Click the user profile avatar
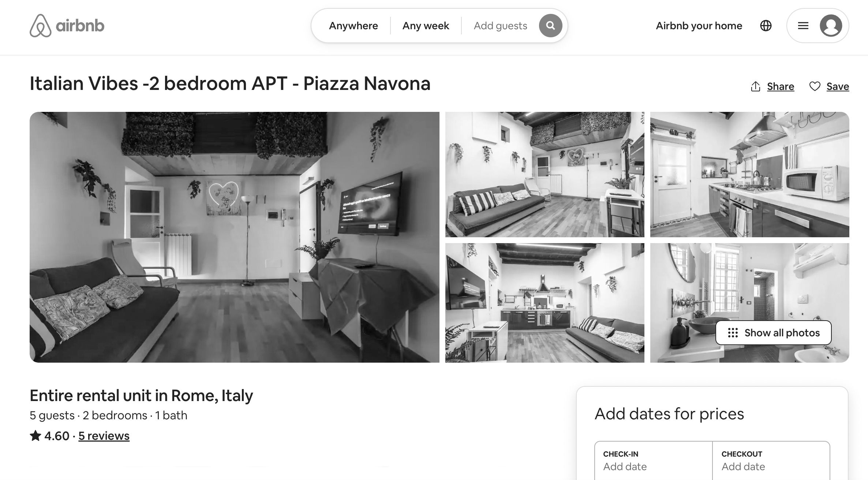This screenshot has height=480, width=868. point(831,26)
